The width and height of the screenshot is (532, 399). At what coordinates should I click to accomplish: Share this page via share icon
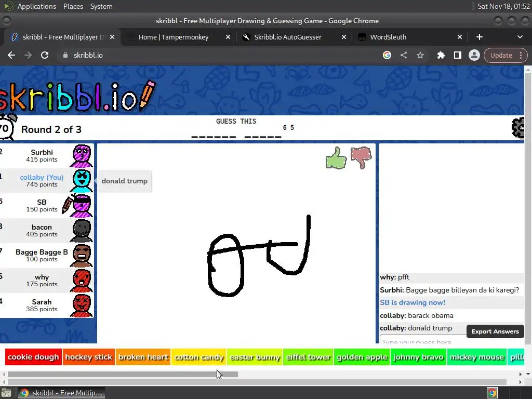pyautogui.click(x=403, y=55)
